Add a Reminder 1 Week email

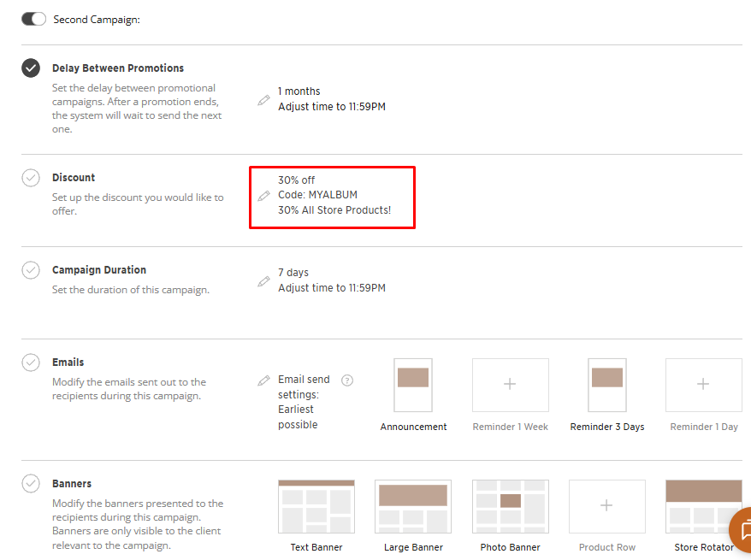(x=510, y=385)
